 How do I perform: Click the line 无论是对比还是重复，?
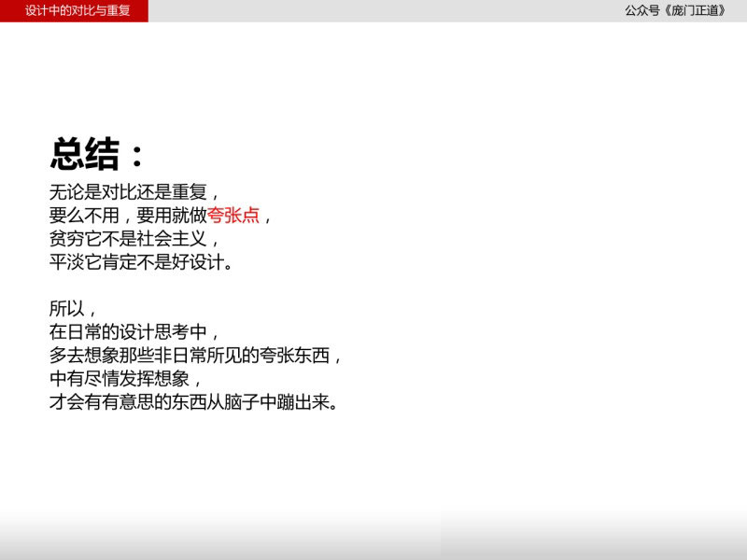coord(134,192)
